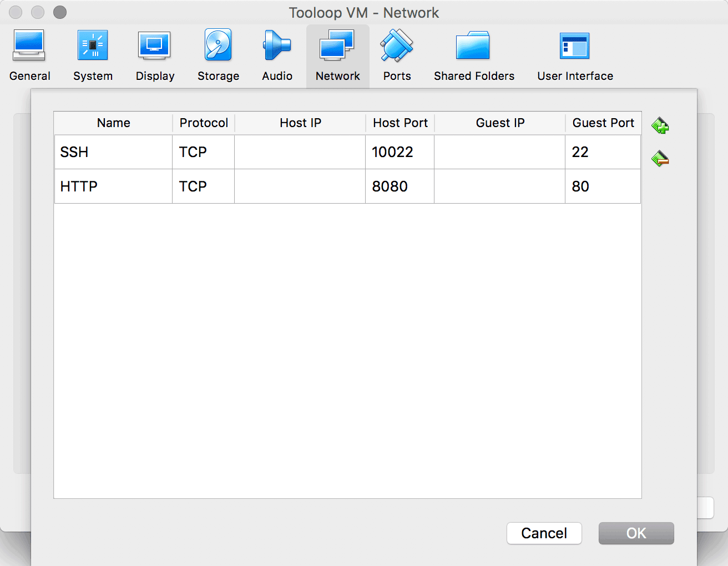
Task: Sort by the Protocol column header
Action: tap(204, 123)
